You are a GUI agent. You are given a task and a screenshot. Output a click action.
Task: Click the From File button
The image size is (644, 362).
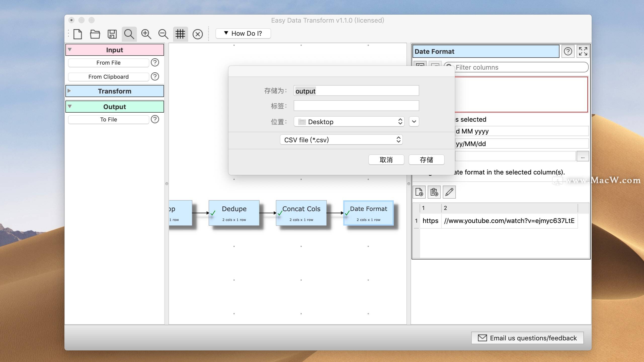pyautogui.click(x=108, y=63)
